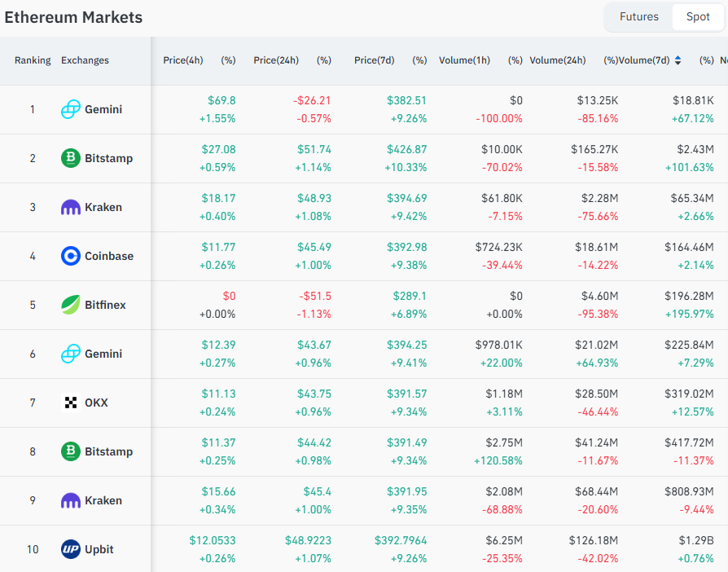Click the Kraken logo in rank 3 row
This screenshot has height=572, width=728.
71,207
